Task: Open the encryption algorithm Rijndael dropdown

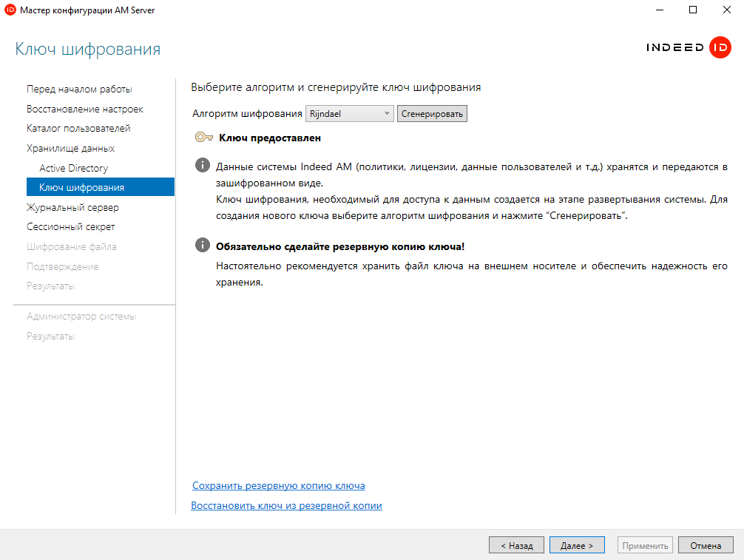Action: pyautogui.click(x=349, y=114)
